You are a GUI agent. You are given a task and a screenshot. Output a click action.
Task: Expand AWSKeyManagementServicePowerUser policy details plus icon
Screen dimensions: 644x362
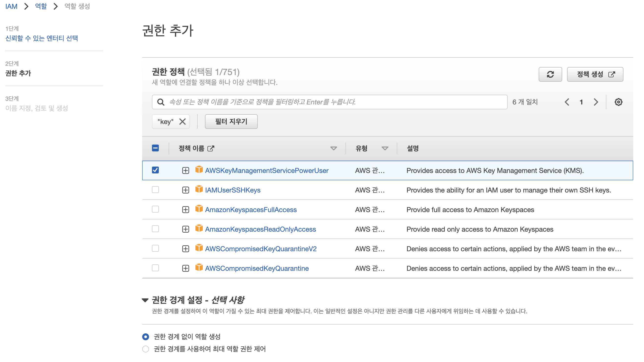tap(185, 170)
